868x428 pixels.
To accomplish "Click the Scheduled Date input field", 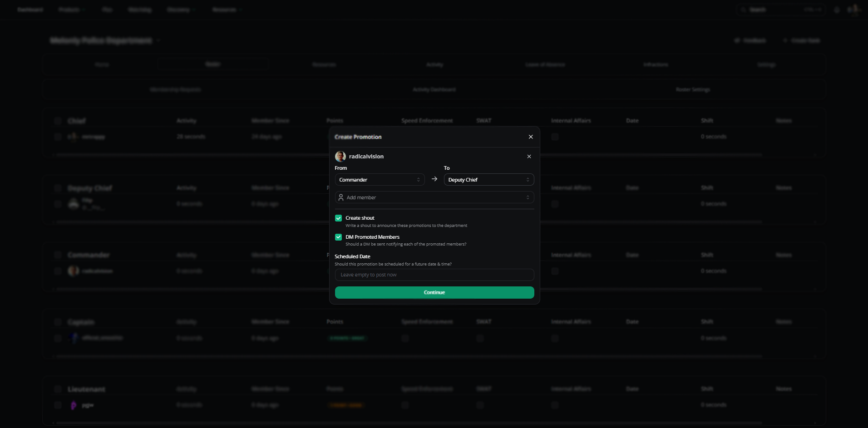I will point(434,275).
